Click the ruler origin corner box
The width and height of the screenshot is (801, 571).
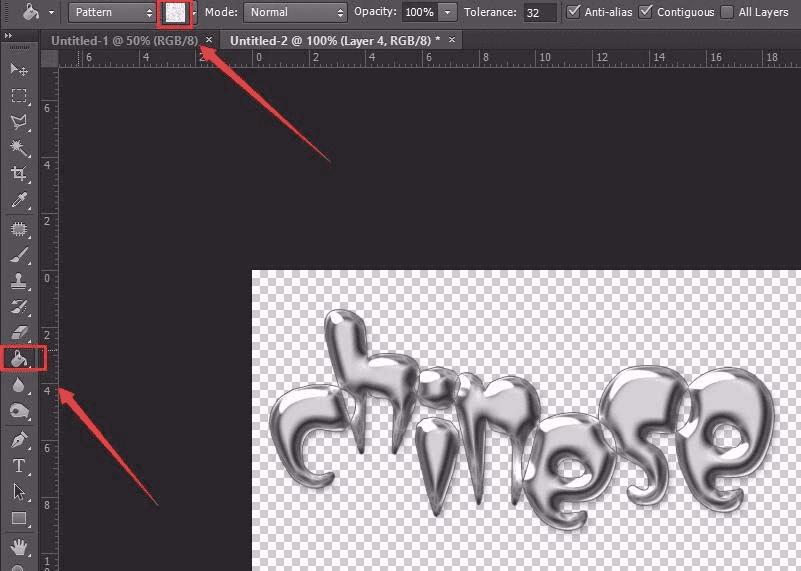(x=50, y=59)
